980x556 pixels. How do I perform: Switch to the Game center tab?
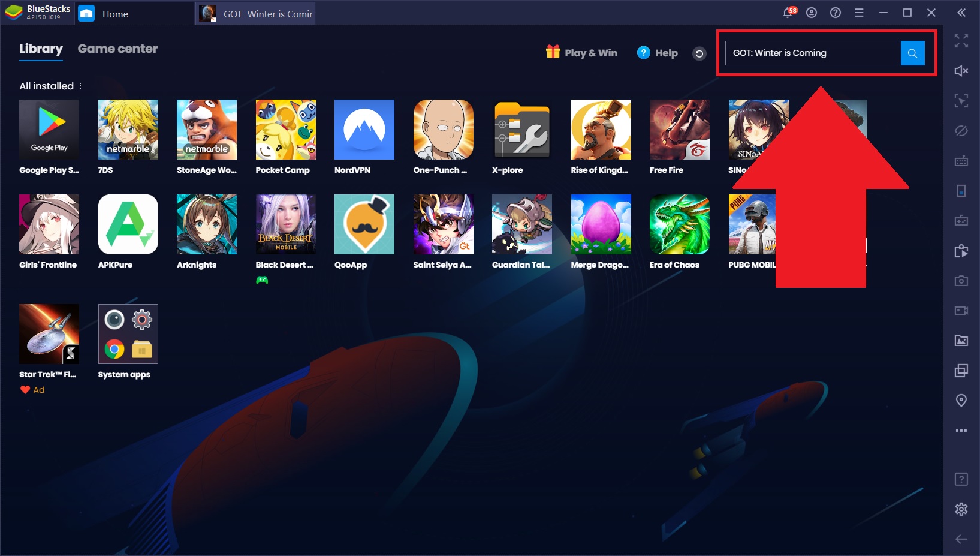[118, 49]
